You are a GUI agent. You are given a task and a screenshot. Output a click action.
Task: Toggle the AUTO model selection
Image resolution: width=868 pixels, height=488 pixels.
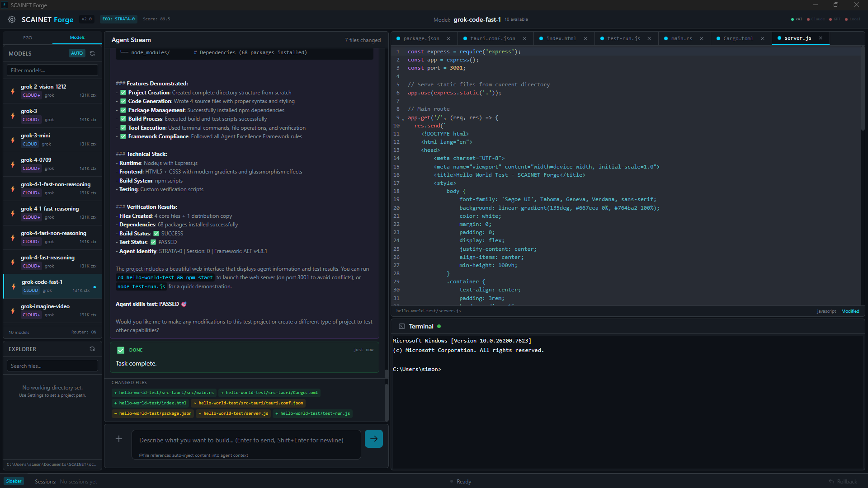pos(77,53)
